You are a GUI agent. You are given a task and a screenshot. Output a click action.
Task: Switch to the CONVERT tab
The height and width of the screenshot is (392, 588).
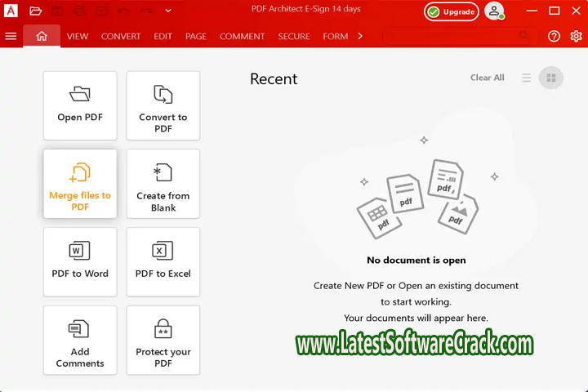(121, 37)
